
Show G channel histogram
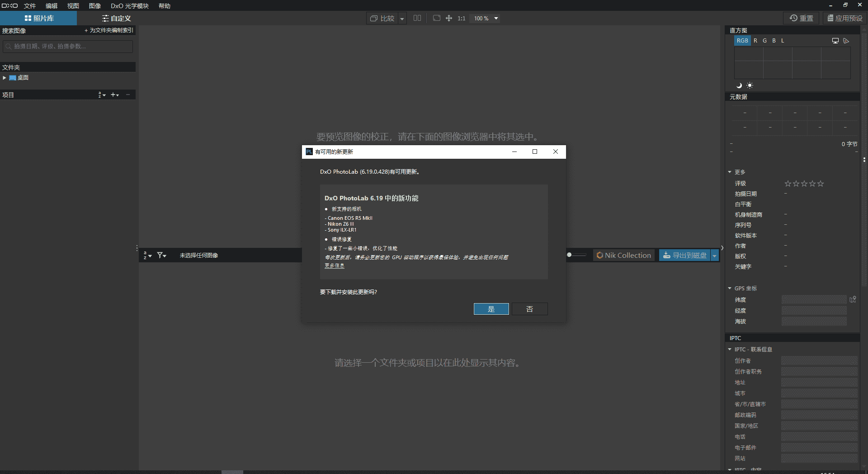click(x=764, y=41)
